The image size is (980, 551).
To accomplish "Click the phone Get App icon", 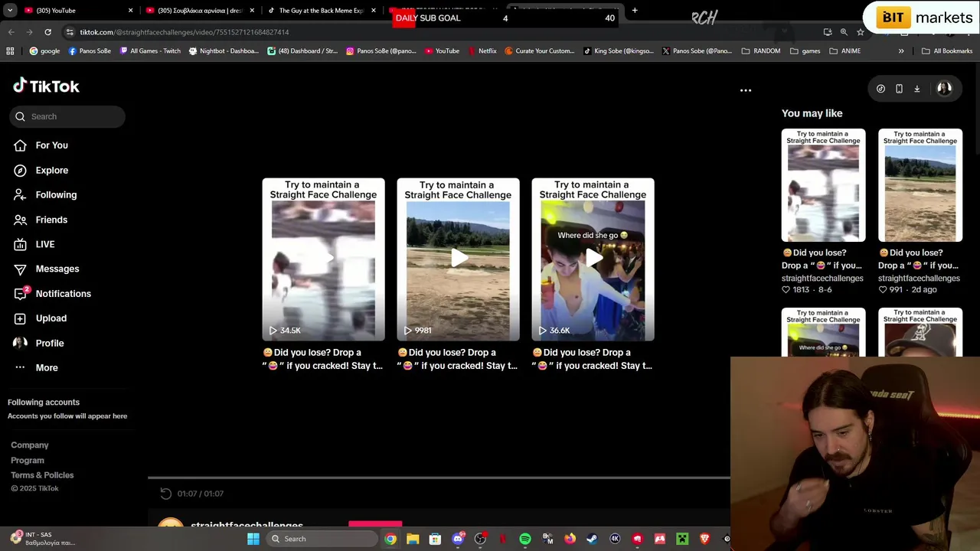I will click(x=899, y=89).
